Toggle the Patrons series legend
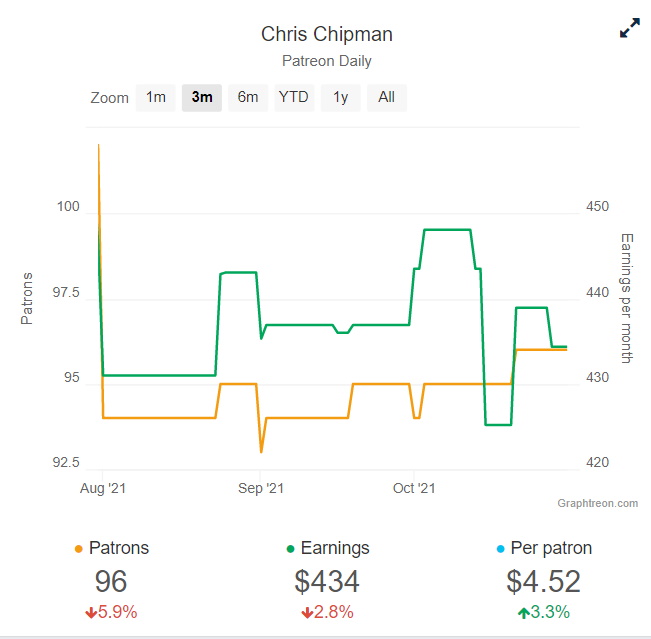The width and height of the screenshot is (651, 639). click(111, 548)
